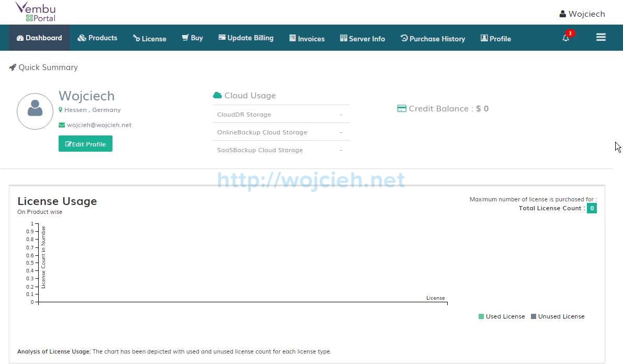Toggle the Unused License legend swatch

(534, 316)
